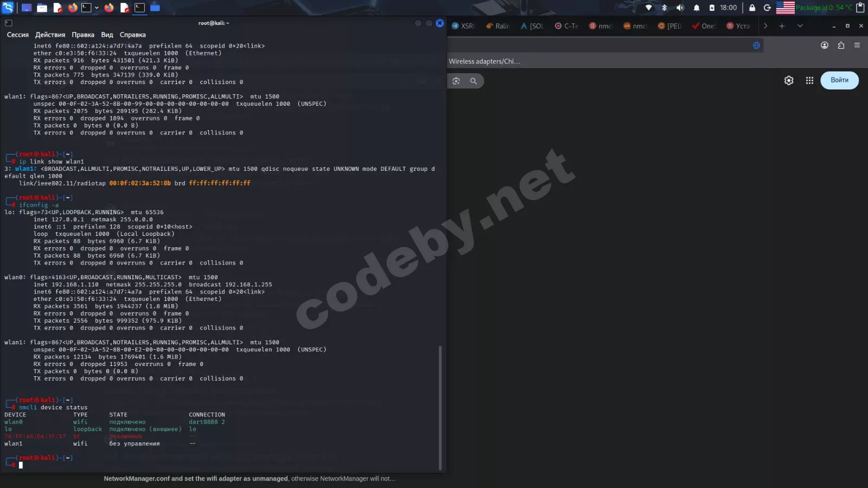
Task: Click the show desktop panel icon
Action: 26,8
